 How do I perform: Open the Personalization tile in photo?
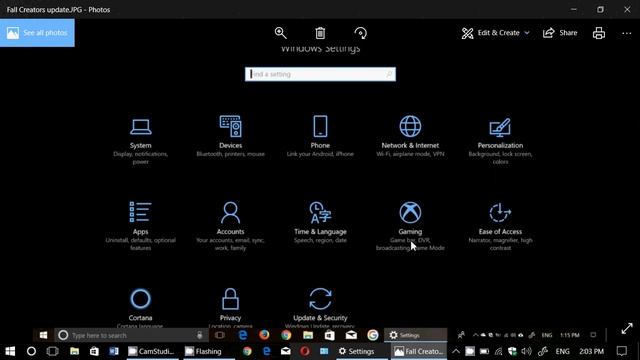tap(500, 140)
